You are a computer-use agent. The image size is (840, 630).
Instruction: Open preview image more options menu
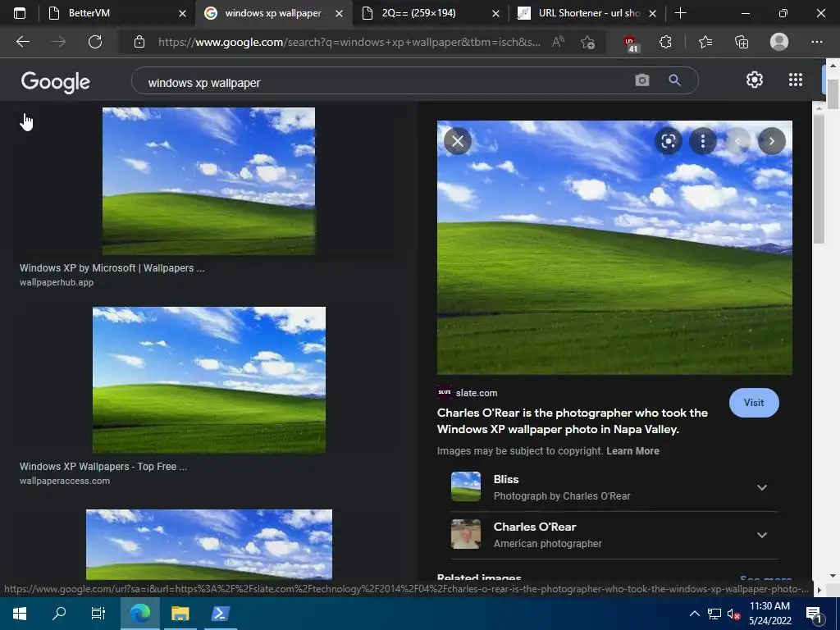point(703,141)
